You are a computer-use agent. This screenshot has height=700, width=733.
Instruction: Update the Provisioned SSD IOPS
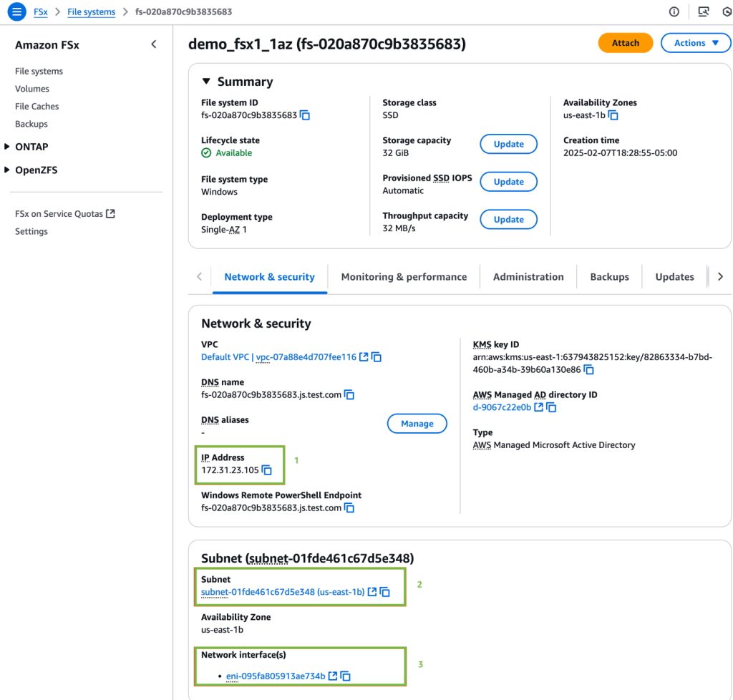pos(509,182)
